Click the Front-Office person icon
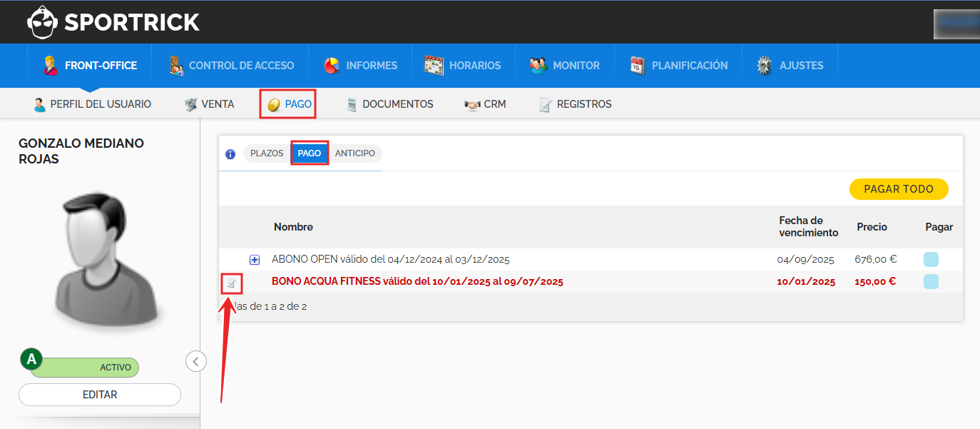Image resolution: width=980 pixels, height=429 pixels. [50, 65]
